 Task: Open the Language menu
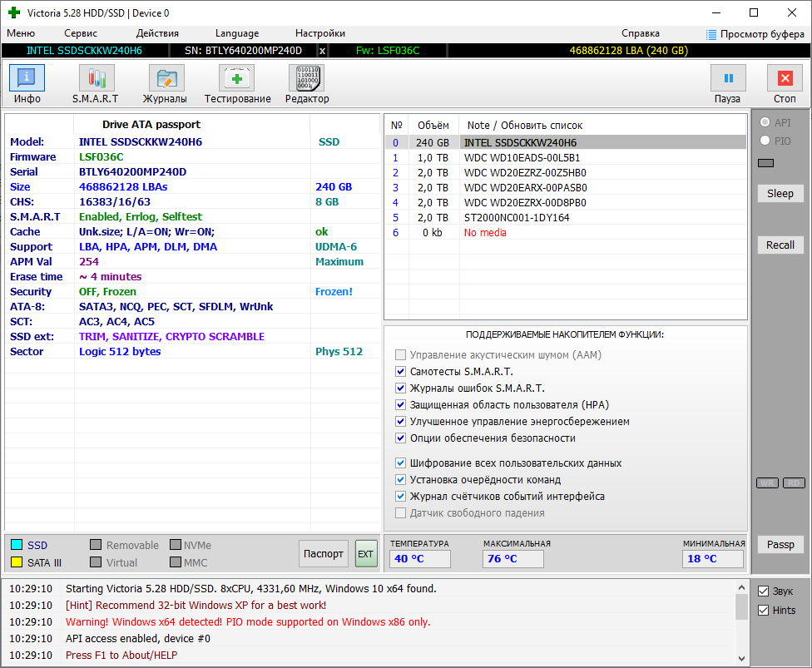[237, 33]
